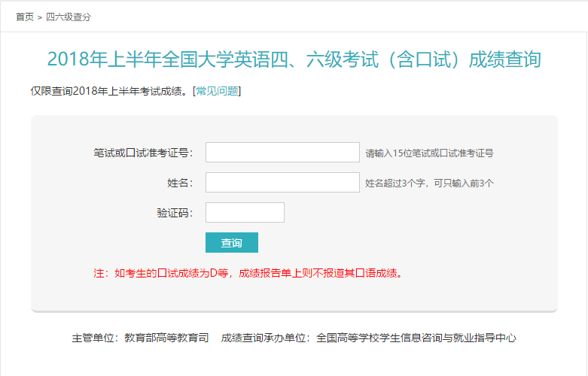588x376 pixels.
Task: Click the red 口试成绩为D等 note
Action: click(248, 273)
